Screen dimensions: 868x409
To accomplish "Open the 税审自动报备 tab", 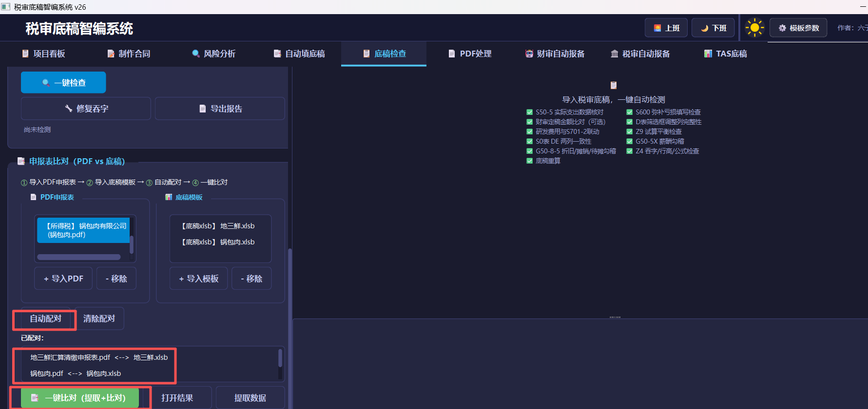I will [x=640, y=54].
